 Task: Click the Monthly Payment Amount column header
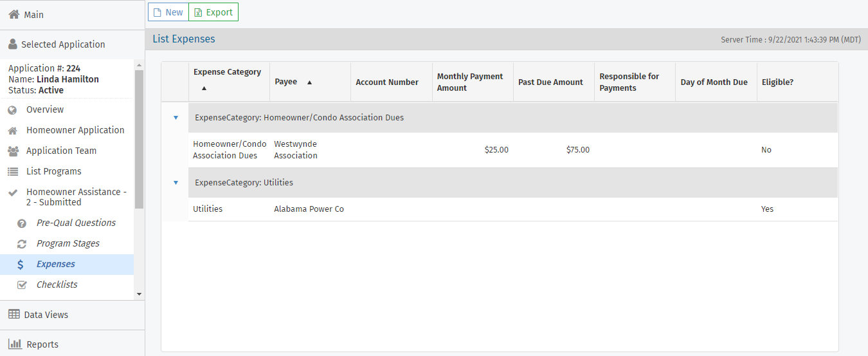coord(473,82)
